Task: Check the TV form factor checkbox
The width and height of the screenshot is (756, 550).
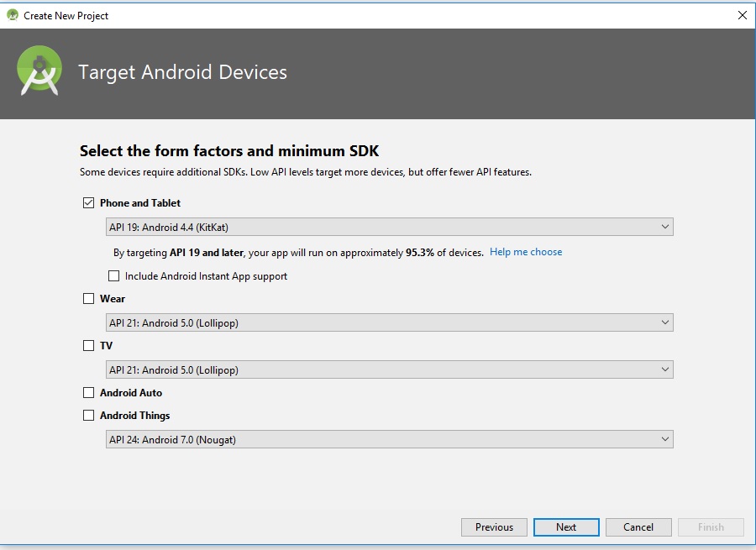Action: click(88, 345)
